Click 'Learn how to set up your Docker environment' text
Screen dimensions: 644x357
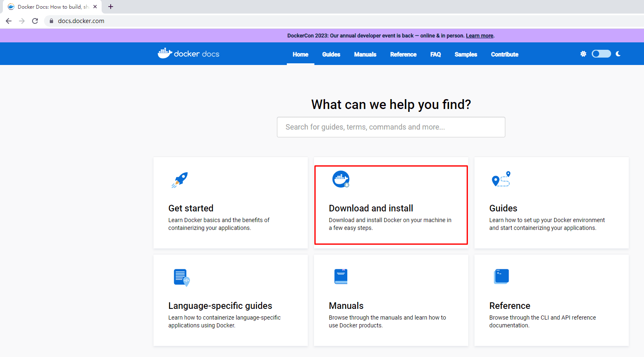547,224
